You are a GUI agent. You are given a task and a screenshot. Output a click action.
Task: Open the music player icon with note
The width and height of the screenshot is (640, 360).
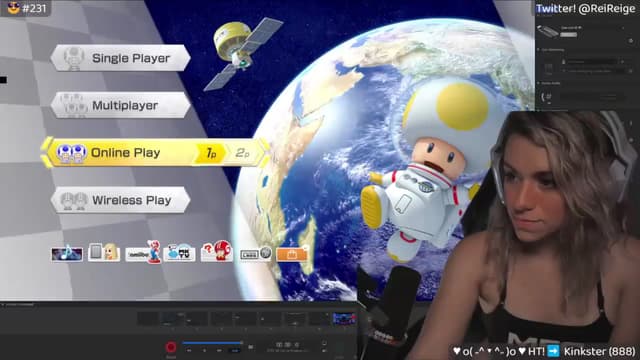pyautogui.click(x=67, y=253)
